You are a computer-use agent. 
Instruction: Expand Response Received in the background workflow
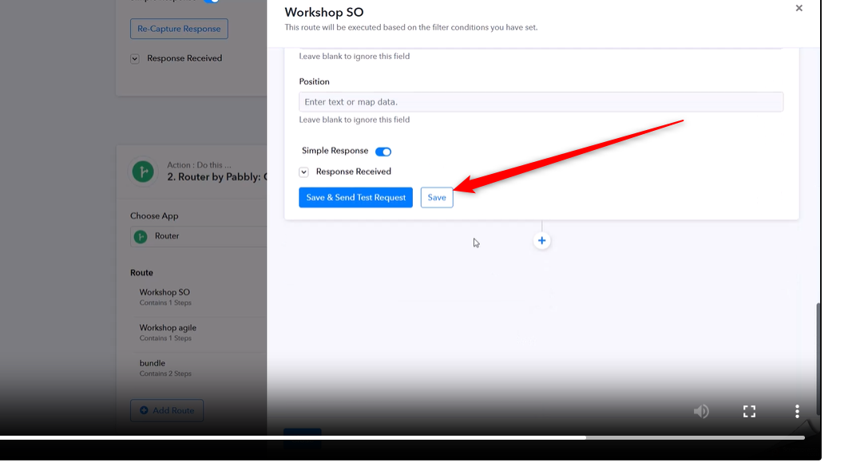pos(134,58)
